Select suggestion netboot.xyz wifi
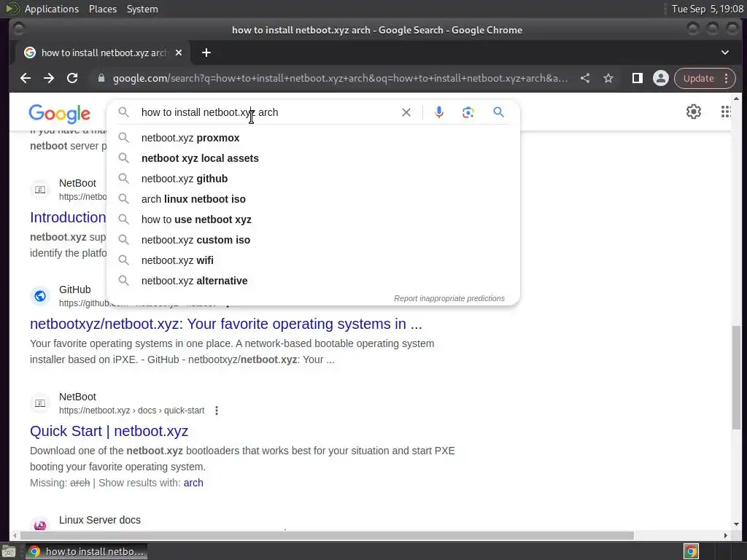The image size is (747, 560). point(314,260)
